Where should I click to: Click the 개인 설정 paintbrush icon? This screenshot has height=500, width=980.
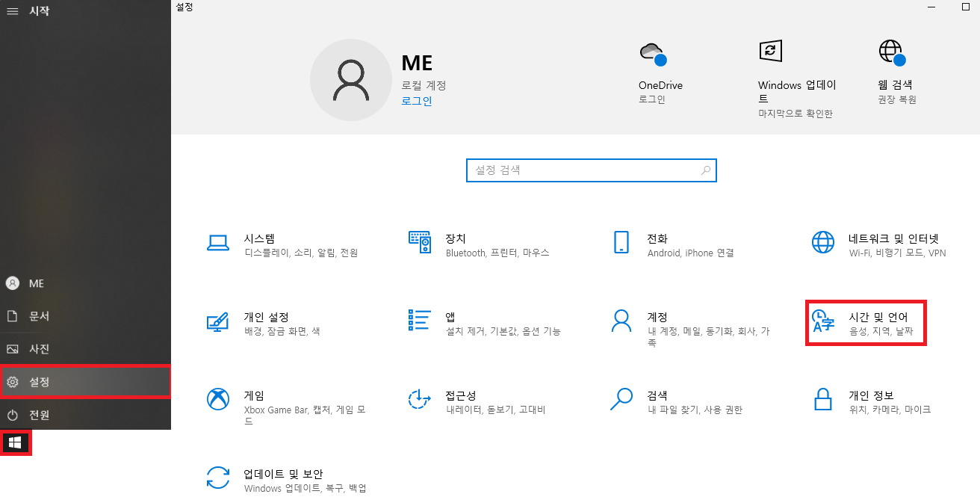click(x=217, y=321)
